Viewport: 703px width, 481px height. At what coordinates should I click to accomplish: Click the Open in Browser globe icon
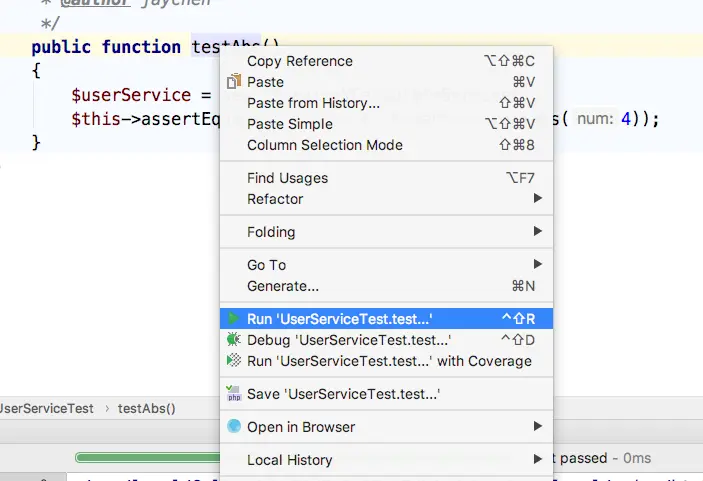pyautogui.click(x=234, y=426)
